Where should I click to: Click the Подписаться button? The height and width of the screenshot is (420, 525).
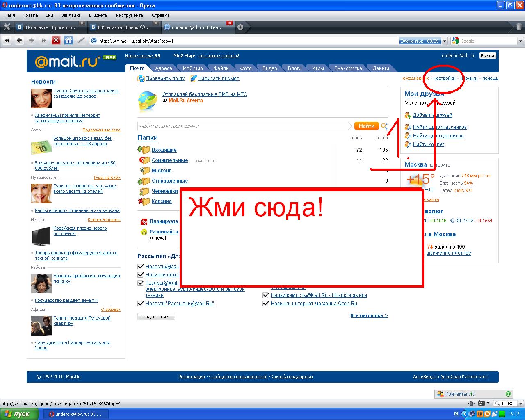(x=156, y=317)
